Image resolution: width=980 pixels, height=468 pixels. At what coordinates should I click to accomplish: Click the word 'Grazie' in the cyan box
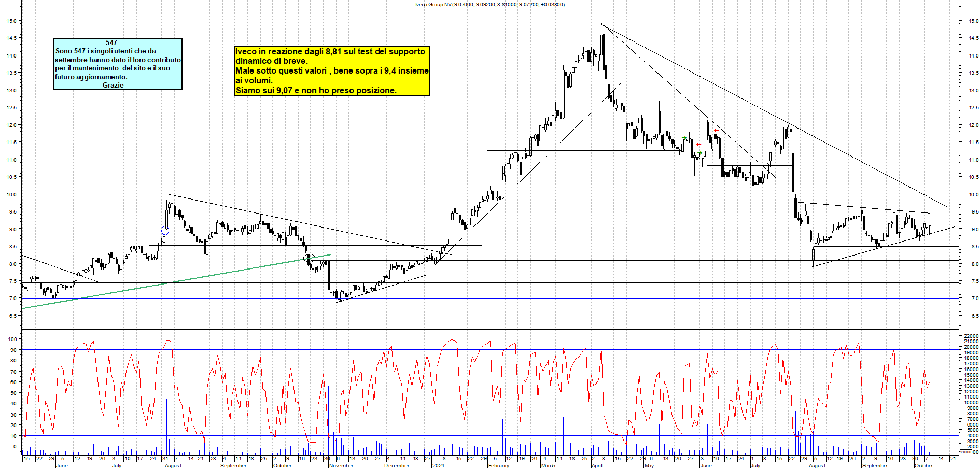[x=113, y=85]
